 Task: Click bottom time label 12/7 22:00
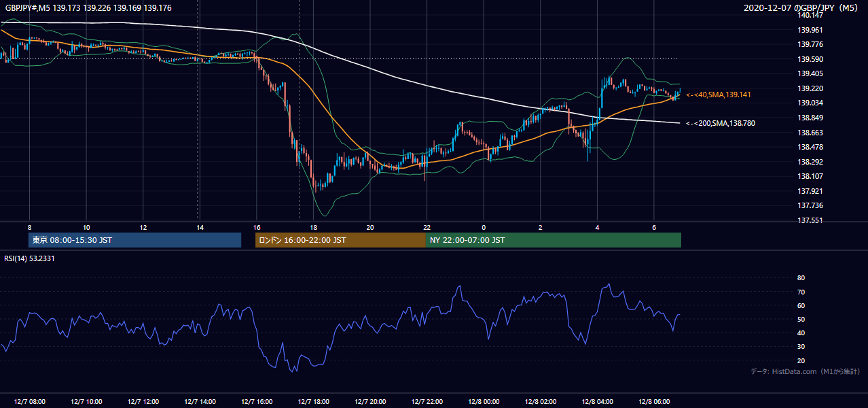point(427,401)
